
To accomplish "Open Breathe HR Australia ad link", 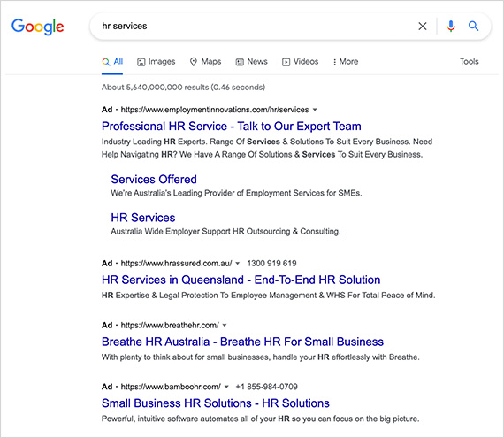I will [242, 342].
